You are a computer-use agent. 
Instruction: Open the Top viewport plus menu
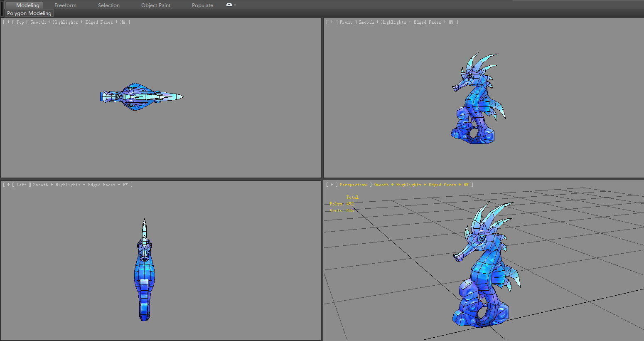tap(8, 22)
